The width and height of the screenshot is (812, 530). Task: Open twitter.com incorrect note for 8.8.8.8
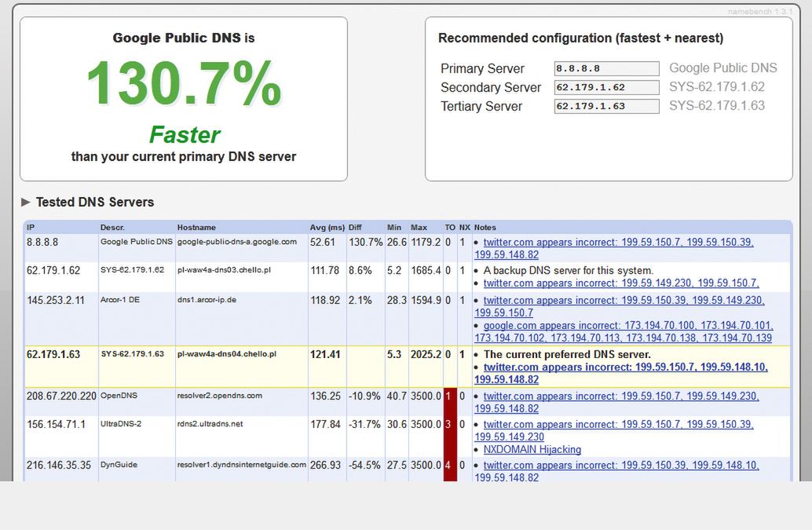pos(614,248)
